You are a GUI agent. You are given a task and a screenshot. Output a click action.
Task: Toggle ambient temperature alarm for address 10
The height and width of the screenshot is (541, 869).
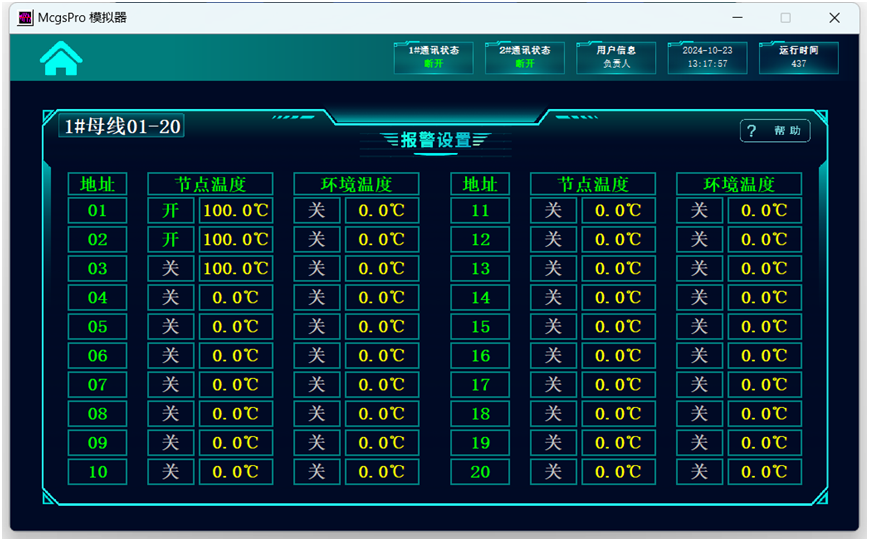(x=316, y=472)
